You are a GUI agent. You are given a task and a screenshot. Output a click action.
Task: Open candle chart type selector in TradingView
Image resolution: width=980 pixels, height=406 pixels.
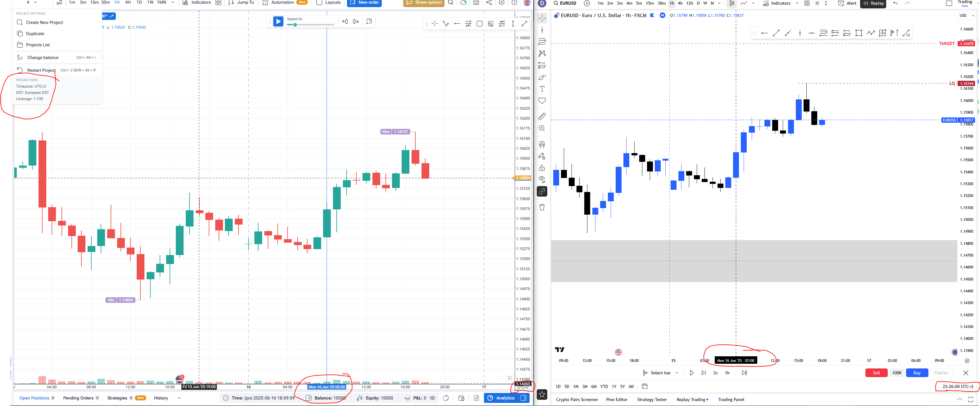[x=732, y=3]
